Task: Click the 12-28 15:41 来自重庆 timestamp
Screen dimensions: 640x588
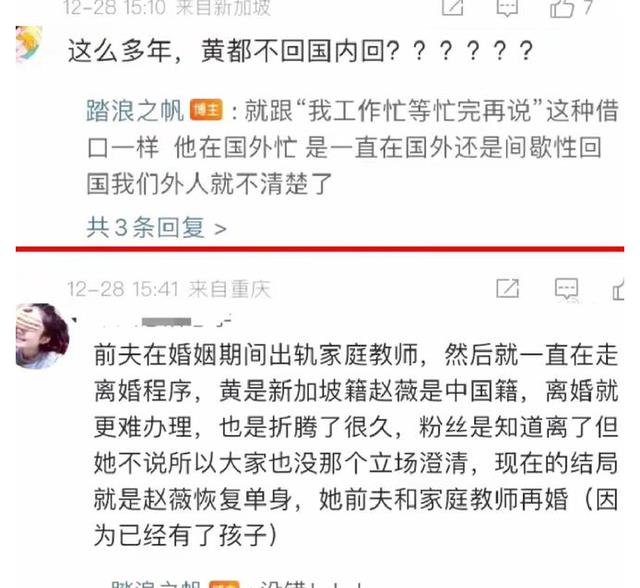Action: point(169,289)
